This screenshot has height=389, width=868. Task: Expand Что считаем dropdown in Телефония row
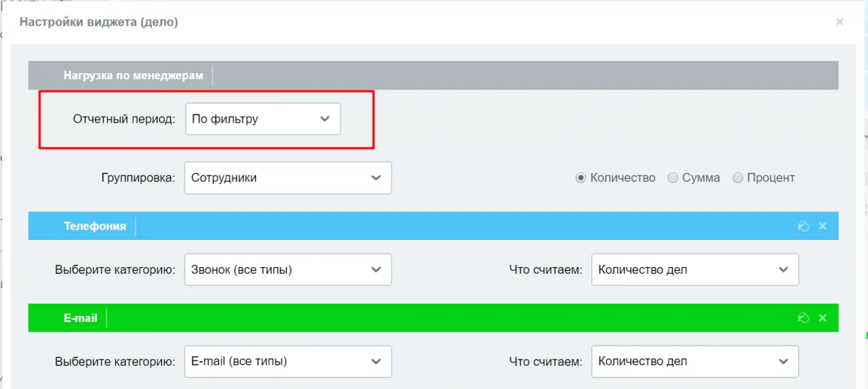[x=694, y=270]
